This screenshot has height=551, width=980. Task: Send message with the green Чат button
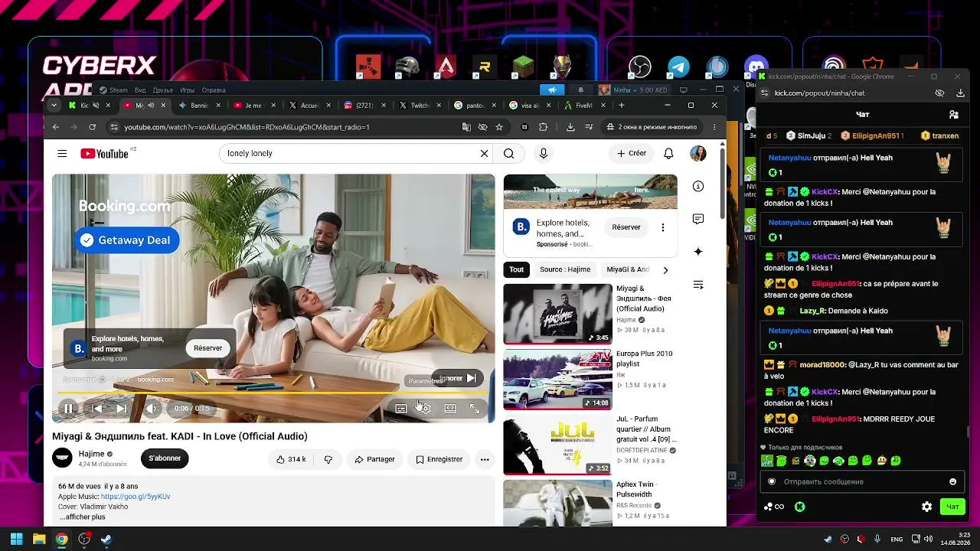(x=952, y=507)
